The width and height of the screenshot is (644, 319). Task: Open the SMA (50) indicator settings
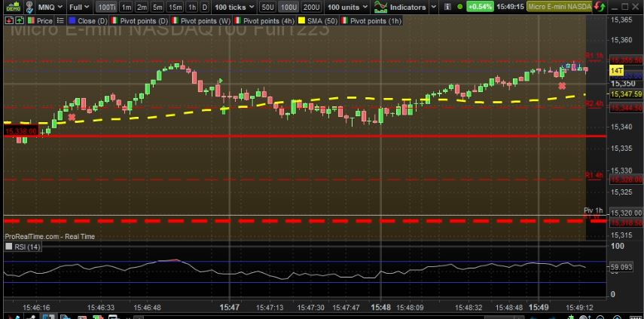click(x=322, y=20)
